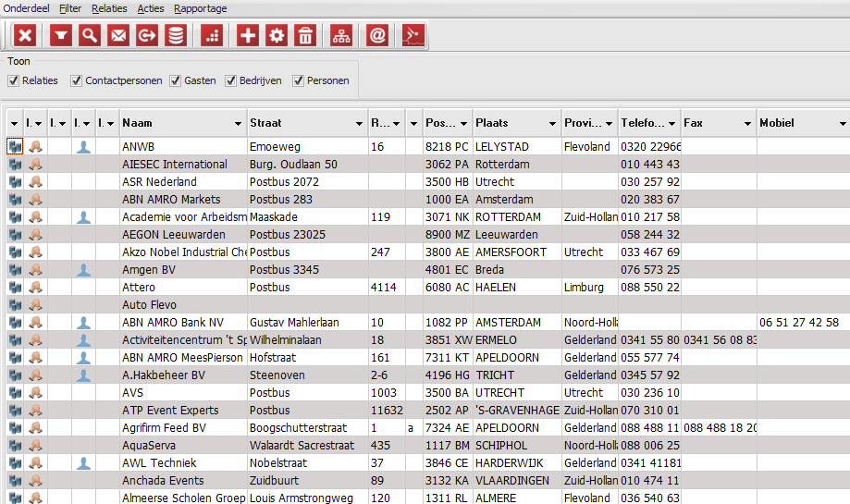Click the person icon in A.Hakbeheer BV row
The height and width of the screenshot is (504, 850).
pos(83,375)
